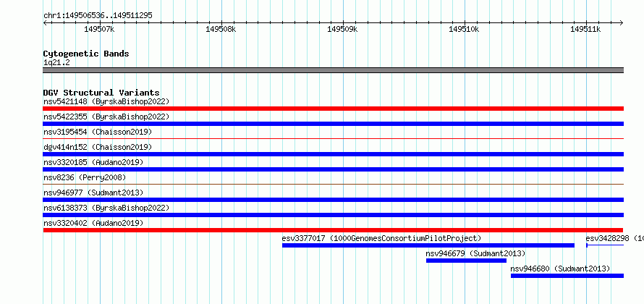
Task: Click the right arrow of the ruler
Action: pyautogui.click(x=622, y=22)
